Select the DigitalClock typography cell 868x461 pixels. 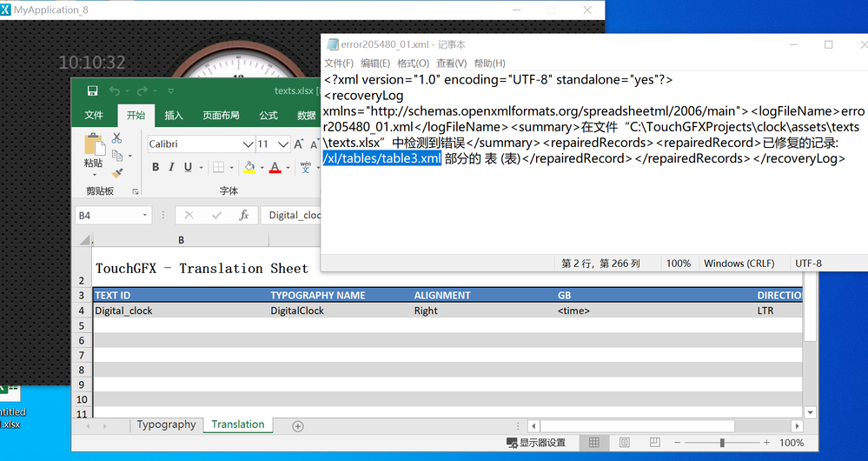point(341,311)
